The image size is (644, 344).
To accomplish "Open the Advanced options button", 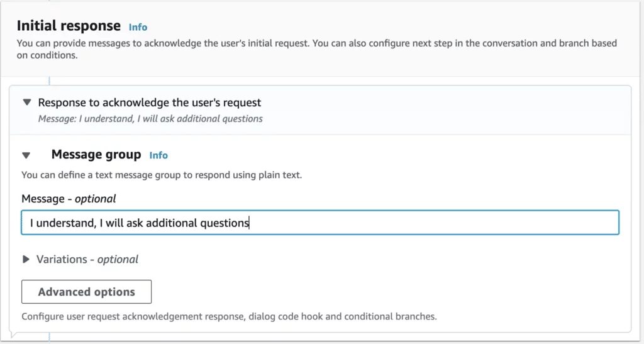I will (86, 292).
